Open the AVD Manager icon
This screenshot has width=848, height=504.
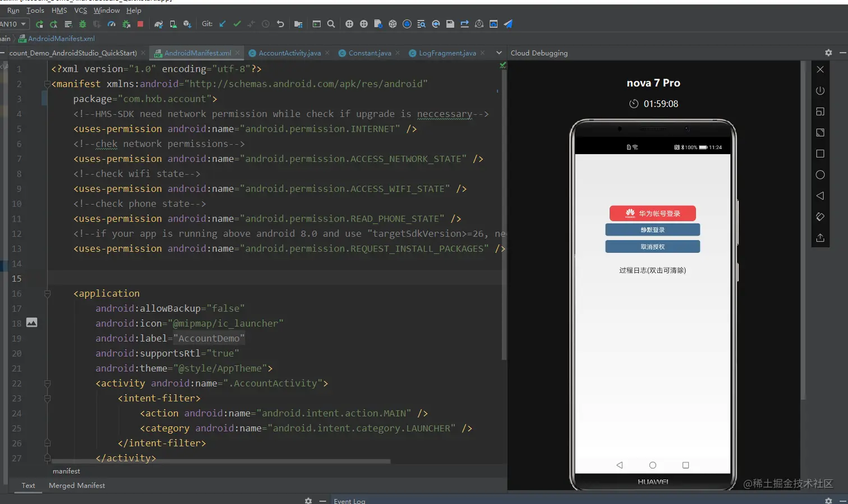pyautogui.click(x=173, y=24)
